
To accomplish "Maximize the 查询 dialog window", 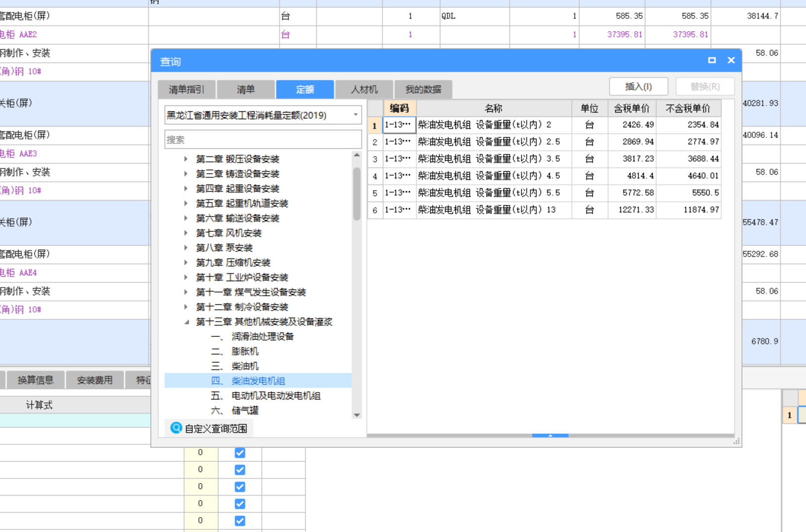I will (712, 60).
